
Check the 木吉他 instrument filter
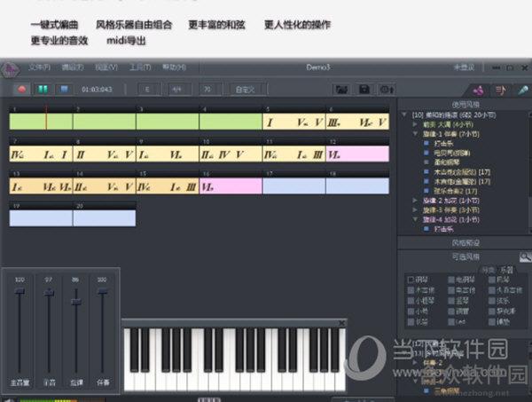(x=411, y=290)
